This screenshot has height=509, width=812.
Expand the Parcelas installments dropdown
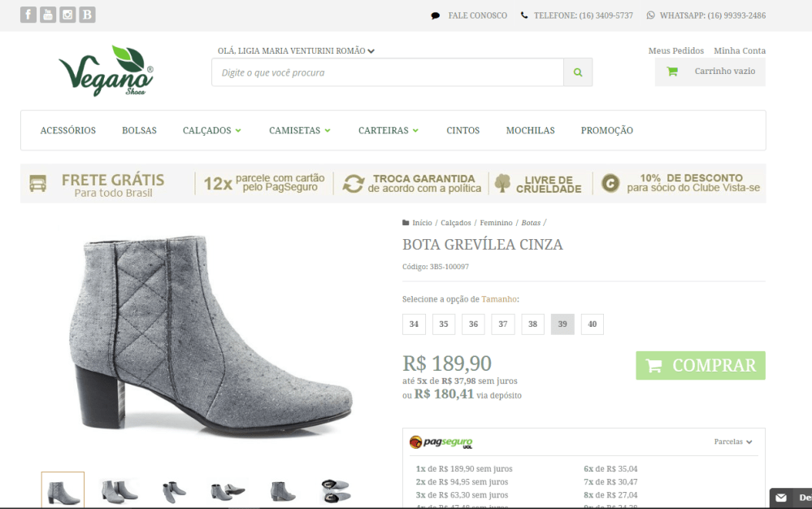[x=733, y=442]
